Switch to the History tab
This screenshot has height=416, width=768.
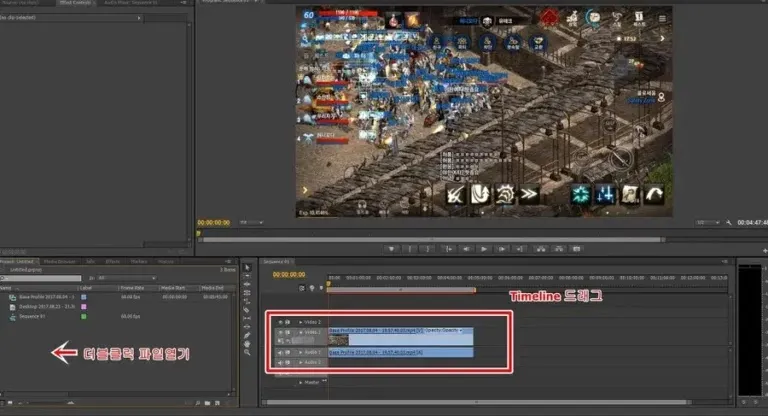point(166,262)
